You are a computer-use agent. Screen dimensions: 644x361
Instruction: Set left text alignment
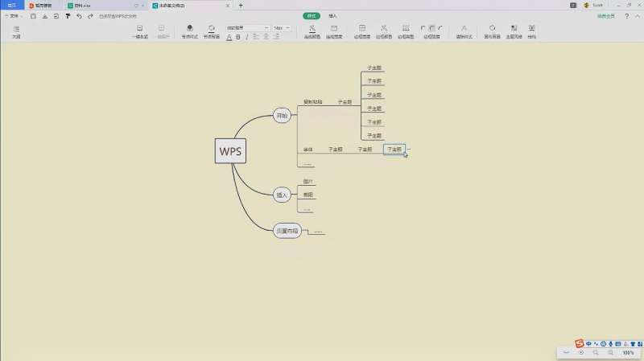(256, 37)
